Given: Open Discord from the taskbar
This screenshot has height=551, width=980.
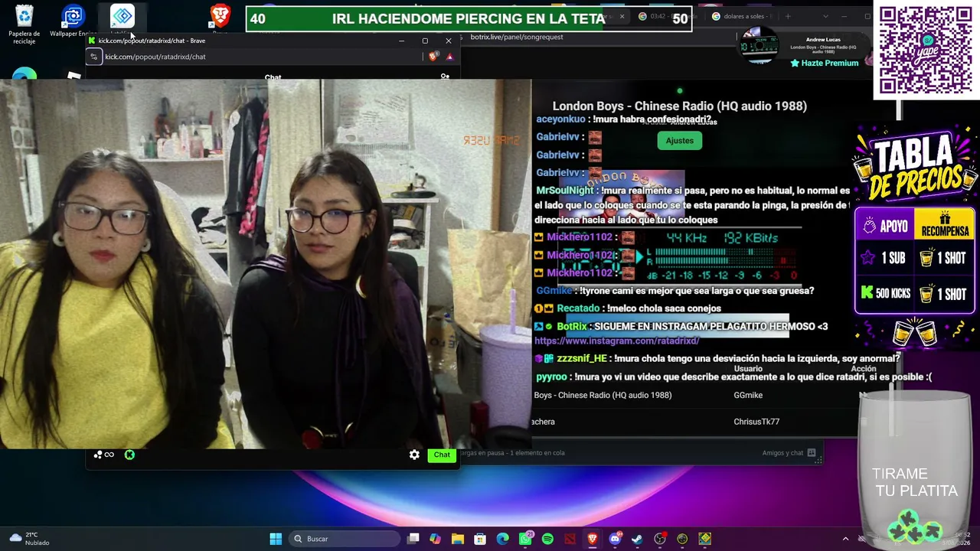Looking at the screenshot, I should [615, 539].
